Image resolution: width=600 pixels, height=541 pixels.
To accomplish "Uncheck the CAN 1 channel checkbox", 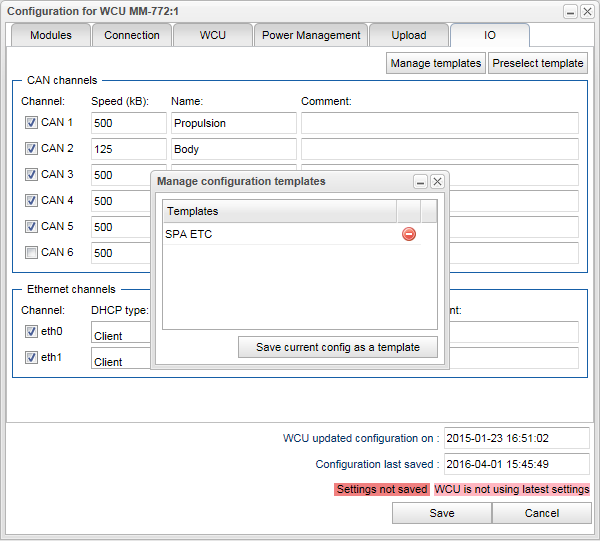I will [32, 122].
